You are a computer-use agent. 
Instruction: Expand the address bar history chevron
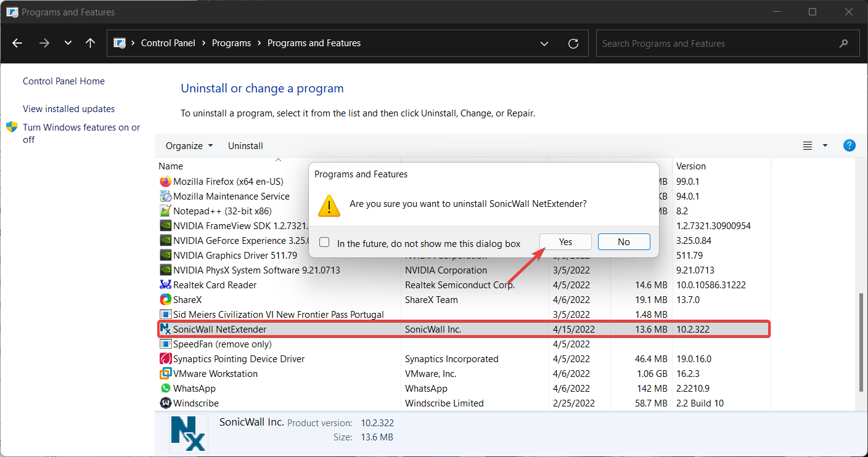tap(544, 44)
